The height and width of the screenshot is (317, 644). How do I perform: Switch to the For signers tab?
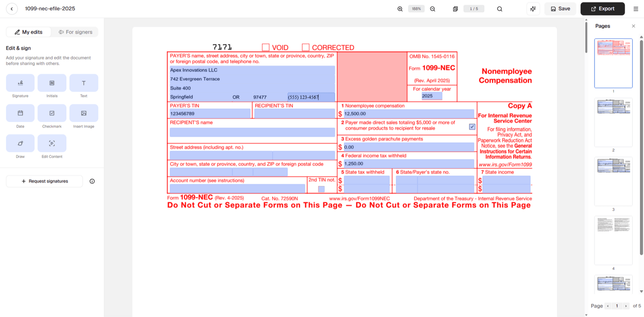pos(75,32)
